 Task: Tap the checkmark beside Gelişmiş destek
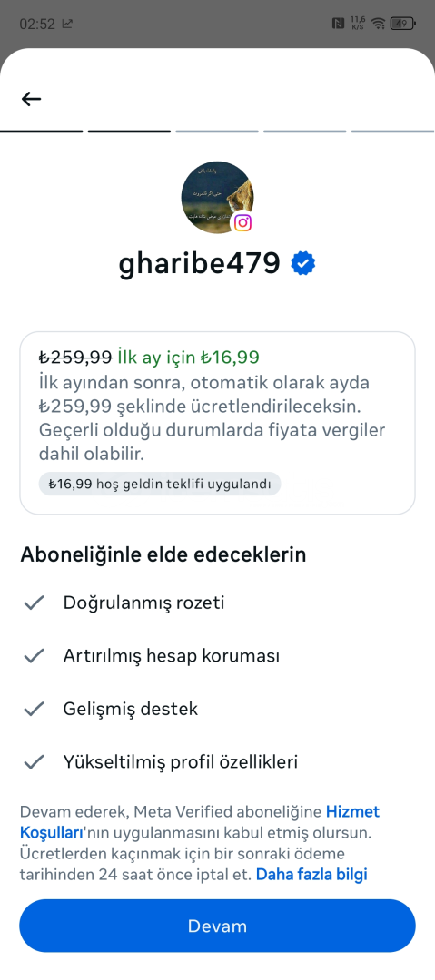pos(34,709)
